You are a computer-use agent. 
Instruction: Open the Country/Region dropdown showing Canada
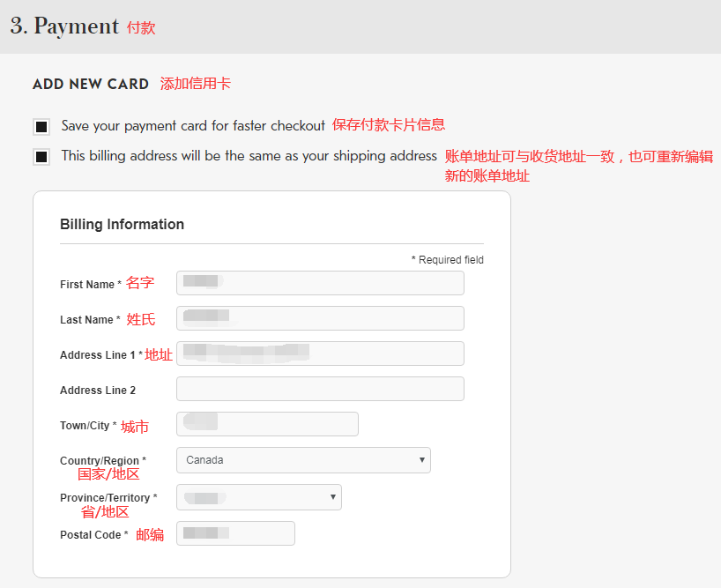pyautogui.click(x=303, y=460)
